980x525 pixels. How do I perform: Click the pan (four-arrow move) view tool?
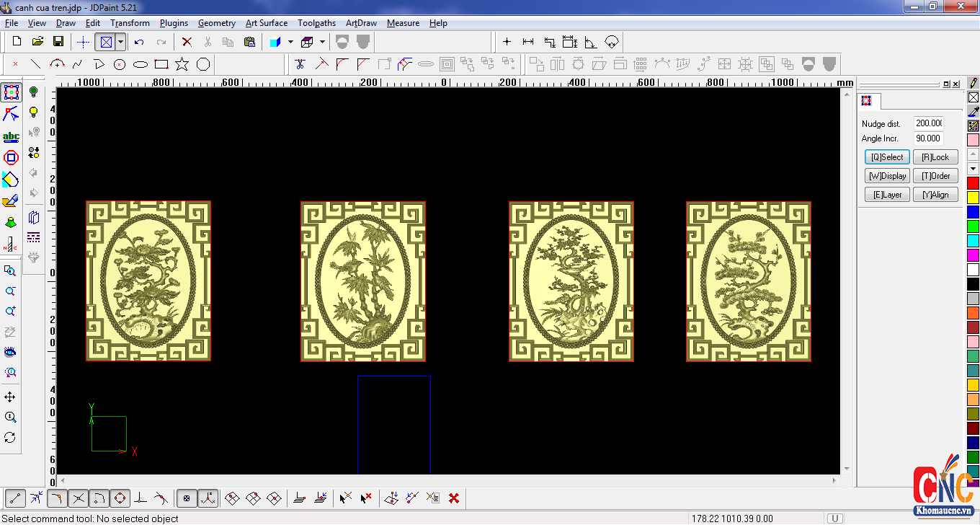click(10, 397)
